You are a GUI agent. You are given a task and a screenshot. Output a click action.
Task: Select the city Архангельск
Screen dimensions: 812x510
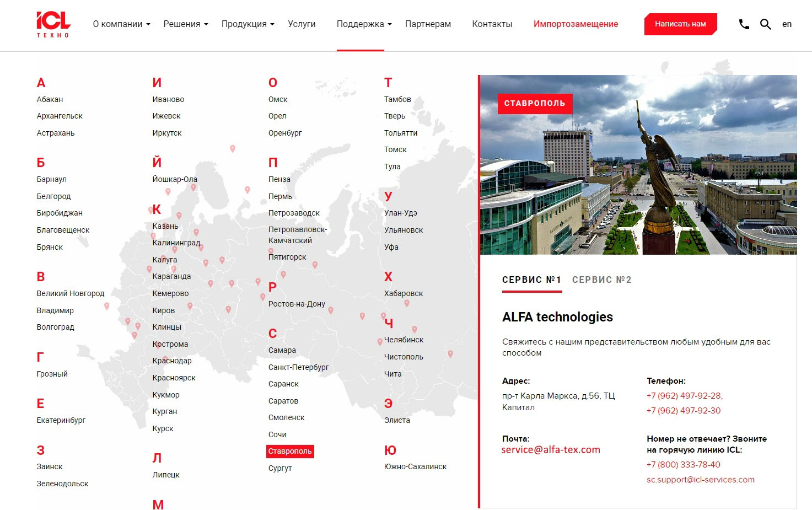(x=60, y=116)
